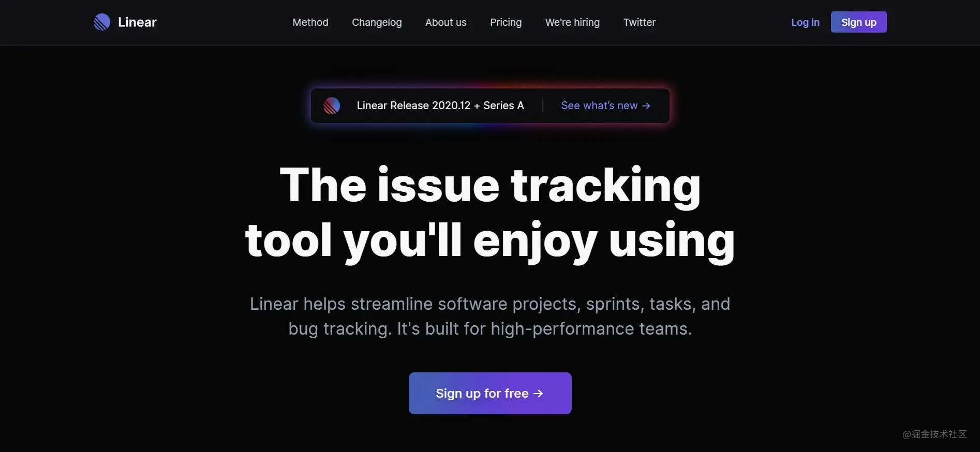Click the subtitle paragraph about streamlining projects
Screen dimensions: 980x452
point(490,316)
